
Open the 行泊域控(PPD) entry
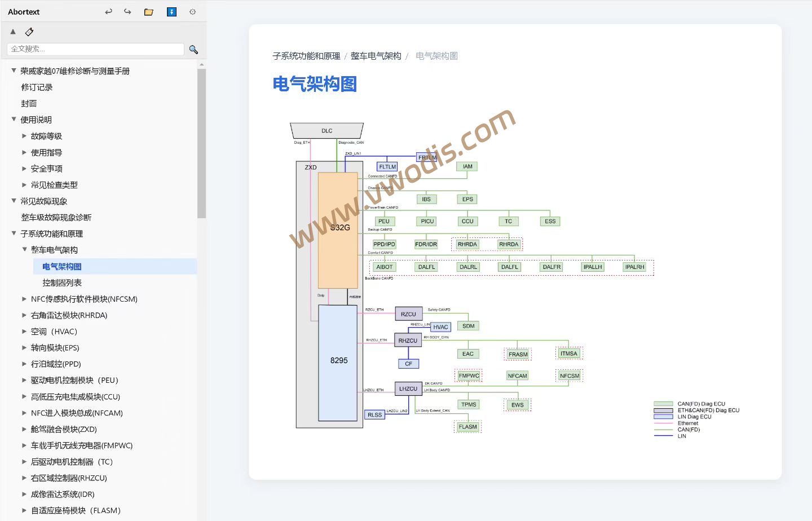click(56, 364)
